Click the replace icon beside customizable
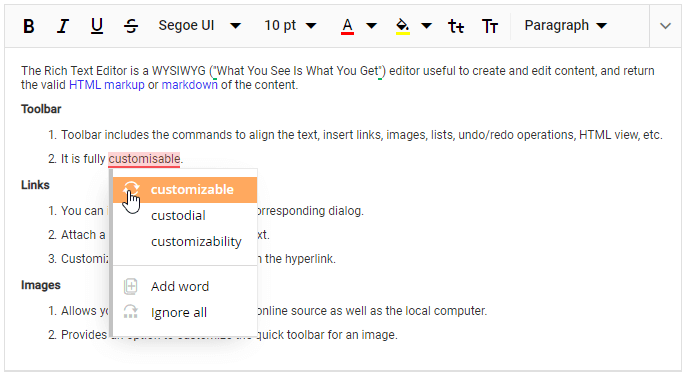Viewport: 686px width, 377px height. tap(131, 189)
